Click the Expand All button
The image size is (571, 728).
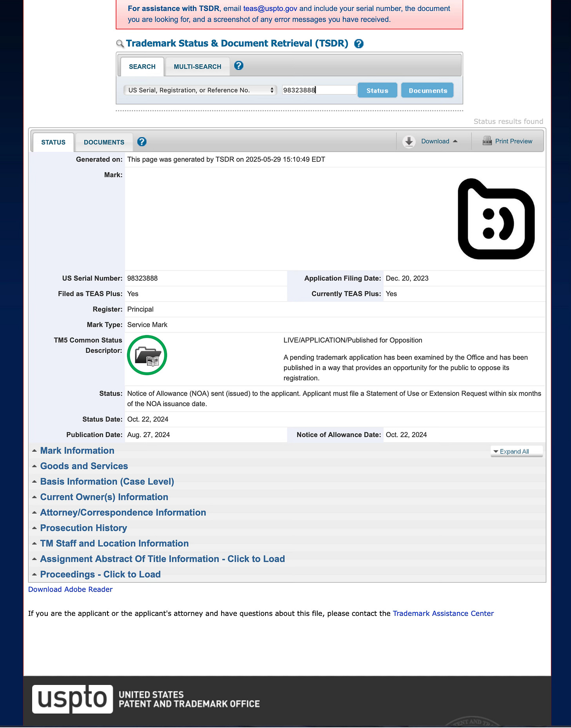coord(516,451)
